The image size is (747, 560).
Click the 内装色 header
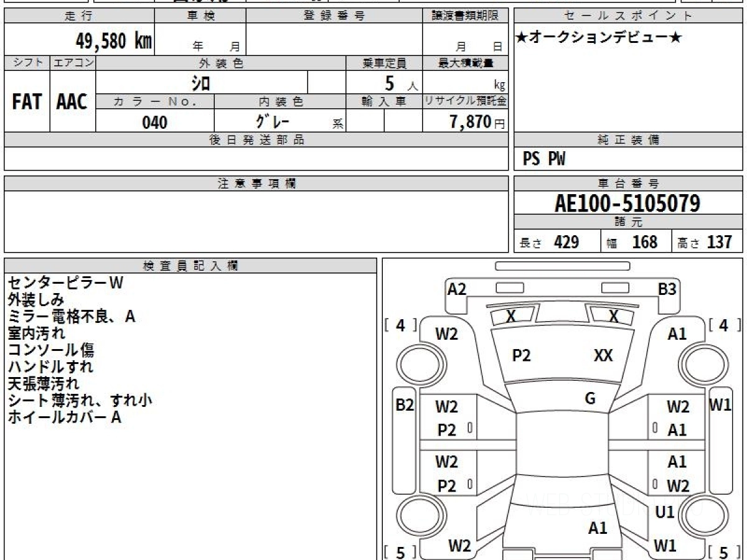(280, 101)
